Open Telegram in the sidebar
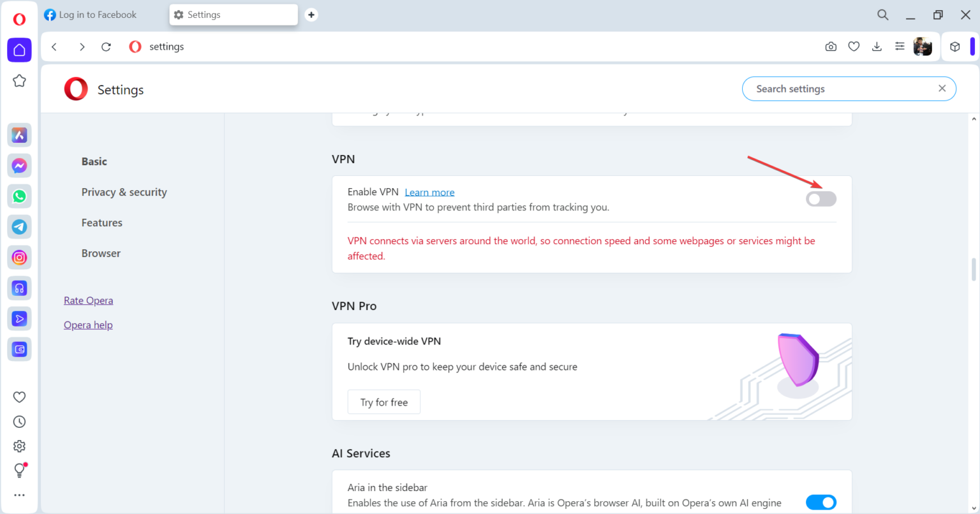980x514 pixels. (19, 226)
